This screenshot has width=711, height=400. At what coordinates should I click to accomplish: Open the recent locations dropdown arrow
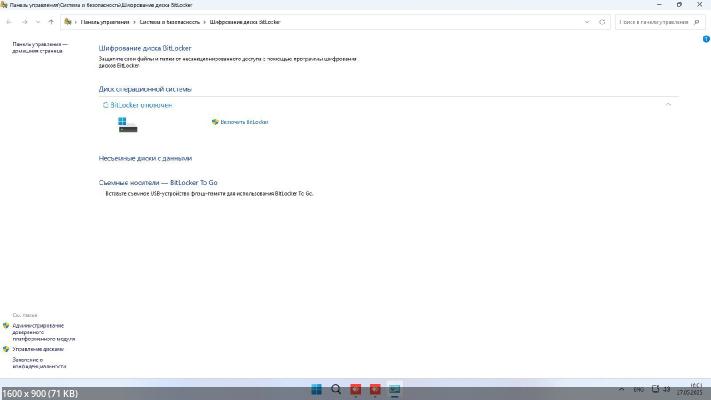click(38, 22)
